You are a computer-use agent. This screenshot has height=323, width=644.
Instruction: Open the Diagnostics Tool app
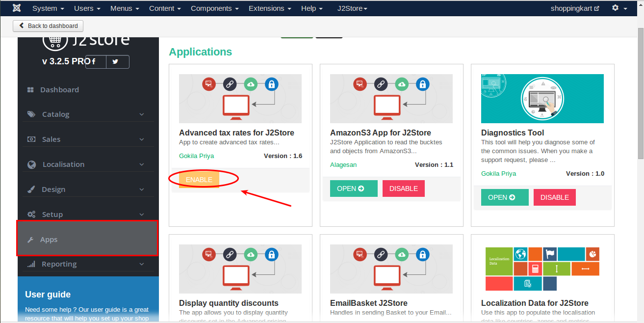tap(505, 197)
